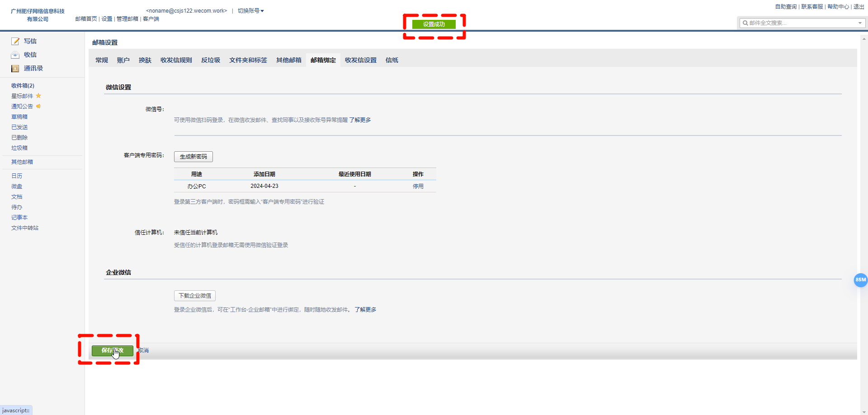Open the 文件夹和标签 tab
The height and width of the screenshot is (415, 868).
point(248,60)
